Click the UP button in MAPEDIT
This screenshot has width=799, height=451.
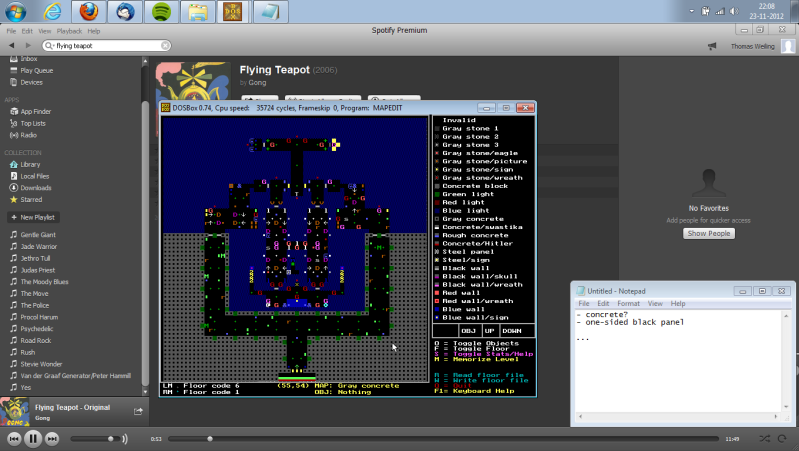[489, 331]
